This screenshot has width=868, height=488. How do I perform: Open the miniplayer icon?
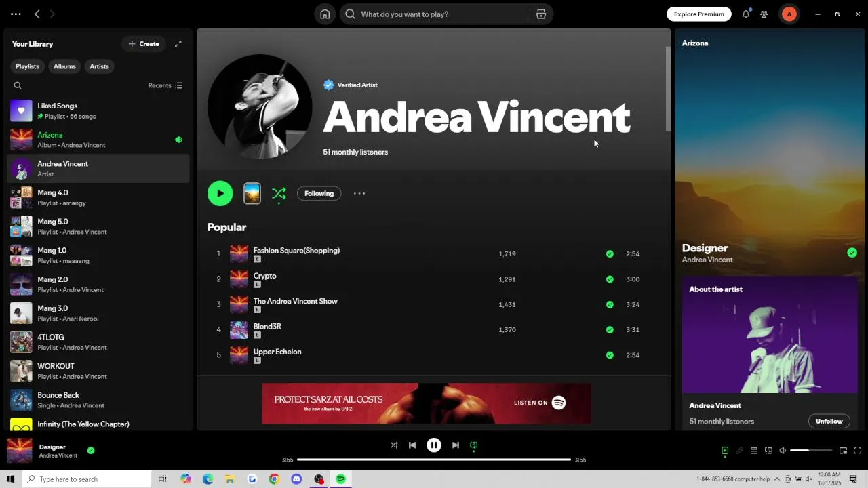(843, 451)
